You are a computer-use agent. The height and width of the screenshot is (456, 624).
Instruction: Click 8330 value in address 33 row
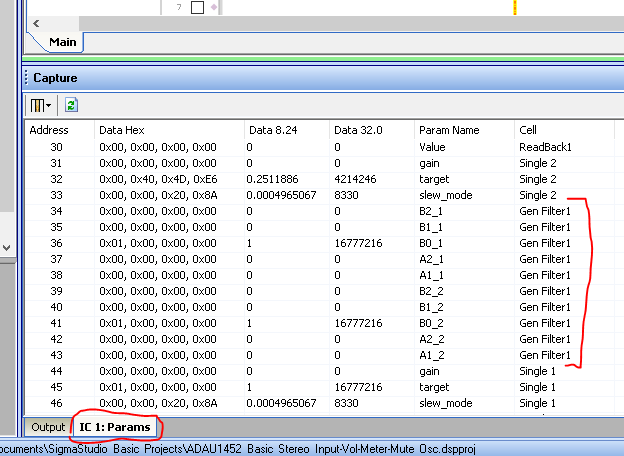[x=346, y=195]
